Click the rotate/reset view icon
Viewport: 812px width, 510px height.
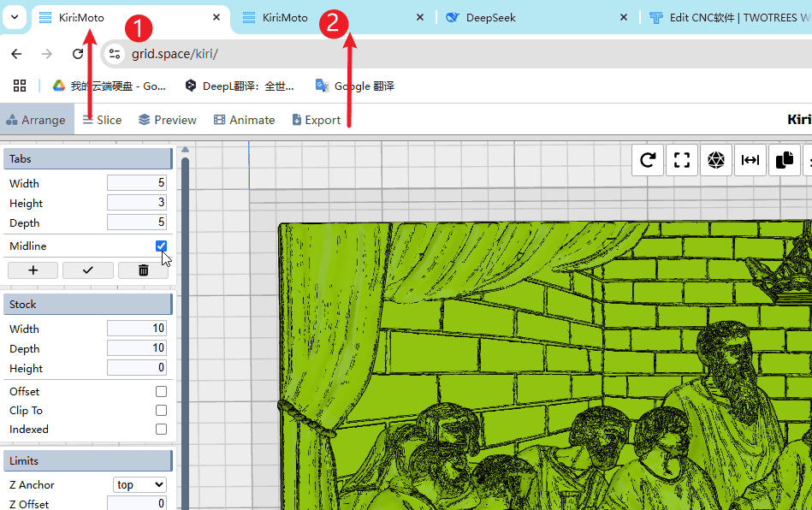click(x=648, y=160)
